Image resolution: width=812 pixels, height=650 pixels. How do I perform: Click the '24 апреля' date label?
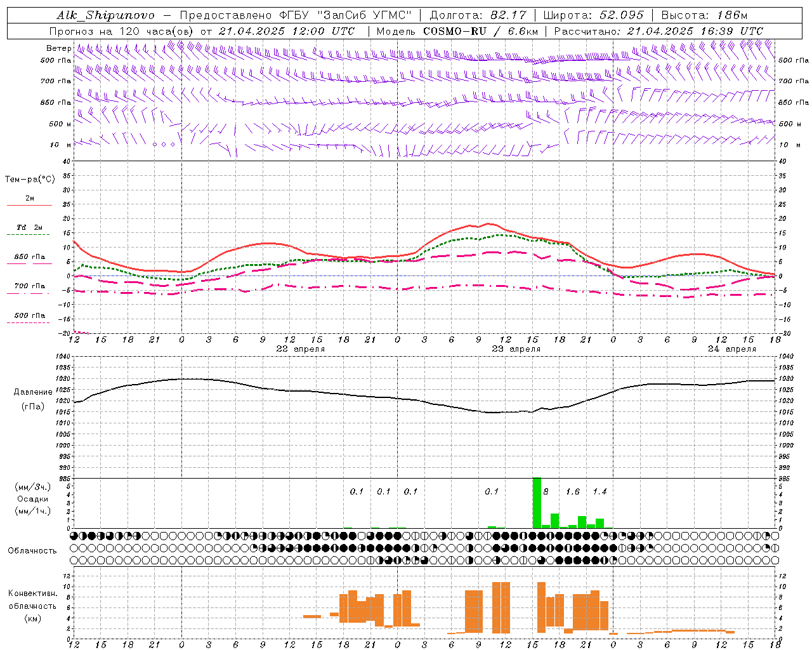tap(731, 349)
